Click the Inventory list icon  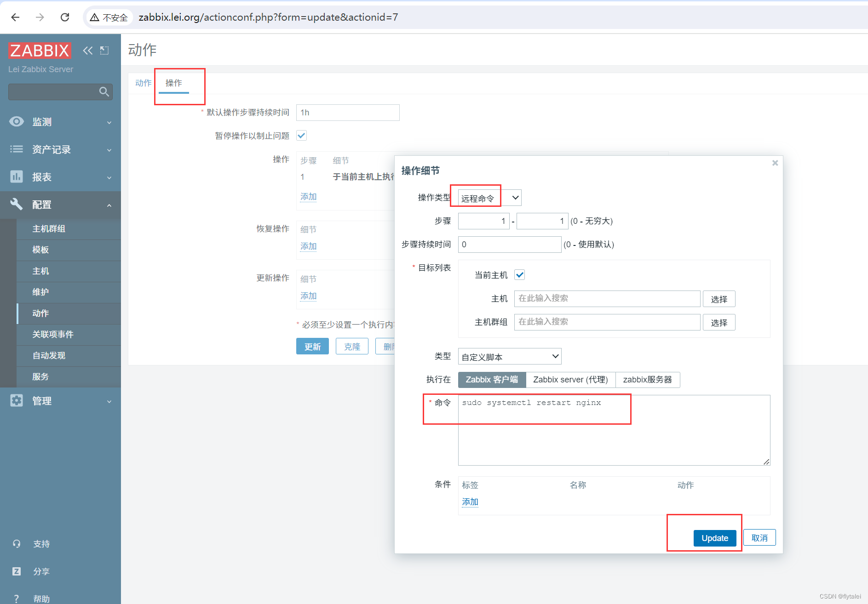(17, 149)
